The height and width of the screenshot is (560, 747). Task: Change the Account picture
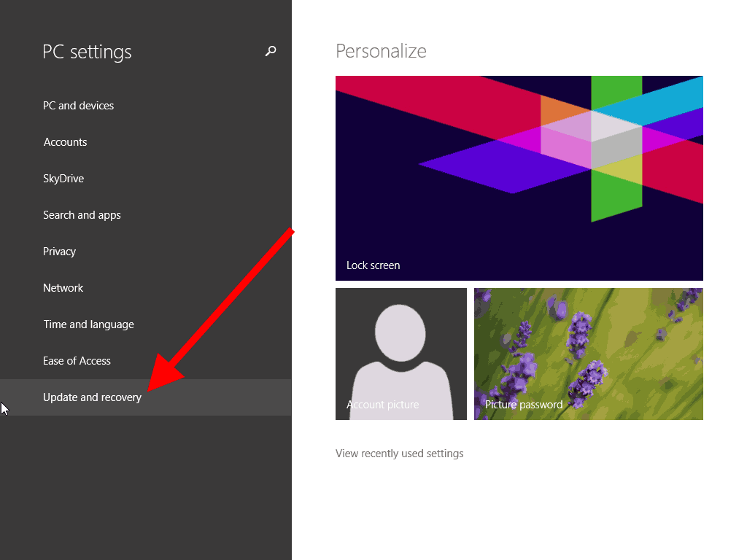400,354
